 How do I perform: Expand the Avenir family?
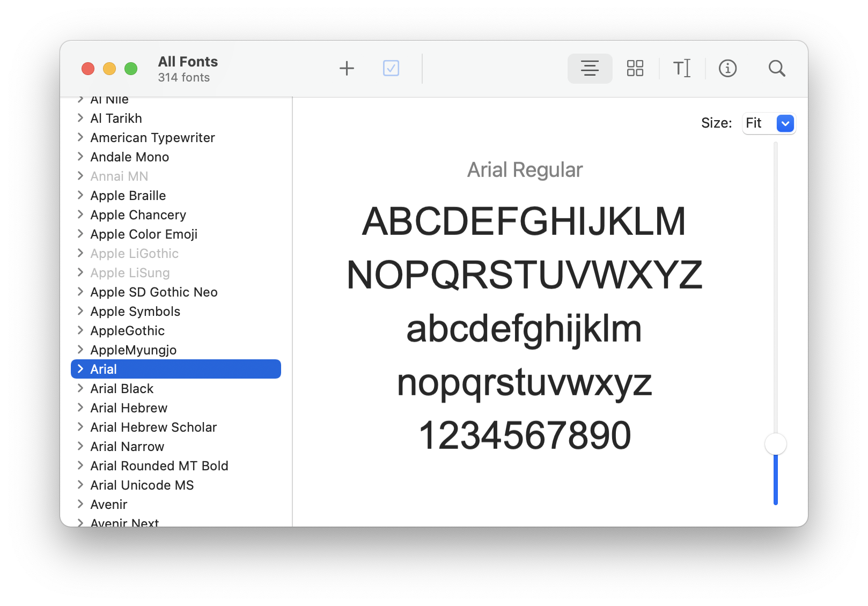[80, 504]
